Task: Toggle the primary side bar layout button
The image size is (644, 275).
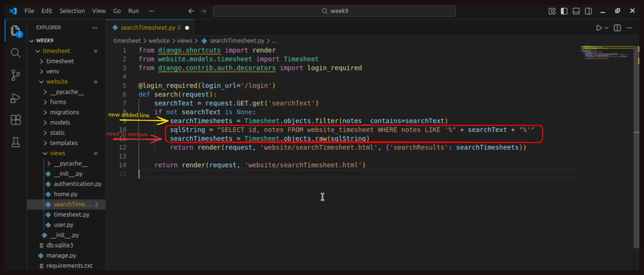Action: point(564,11)
